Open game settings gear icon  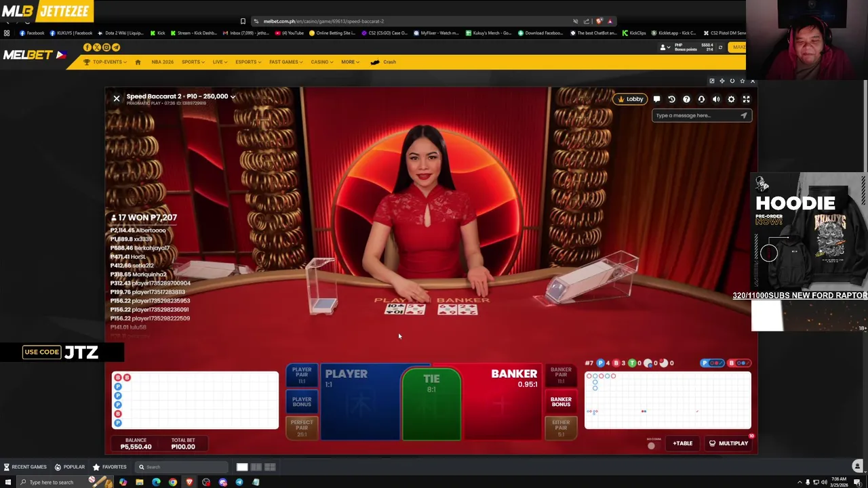coord(731,99)
